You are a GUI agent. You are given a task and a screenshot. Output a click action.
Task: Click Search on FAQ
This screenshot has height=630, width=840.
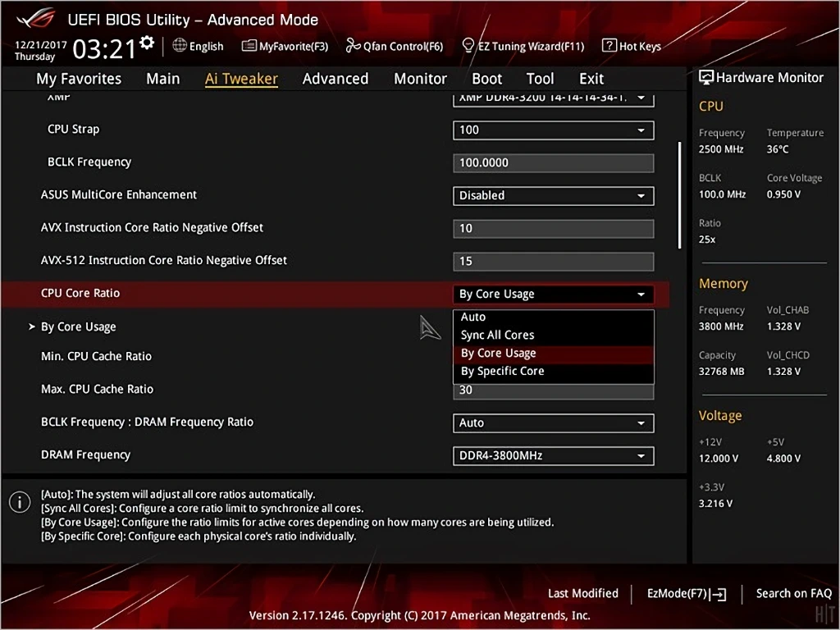794,594
